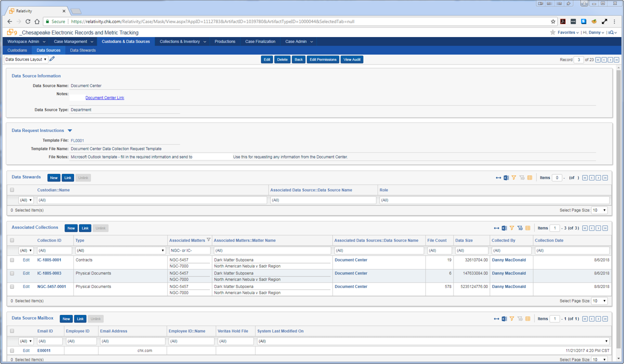Open the Collections & Inventory menu
624x364 pixels.
[x=182, y=41]
